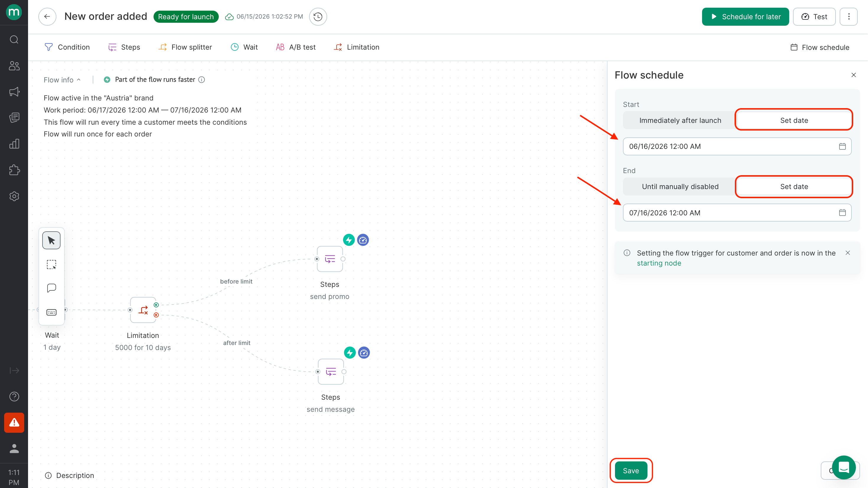Open the user profile icon

tap(14, 449)
